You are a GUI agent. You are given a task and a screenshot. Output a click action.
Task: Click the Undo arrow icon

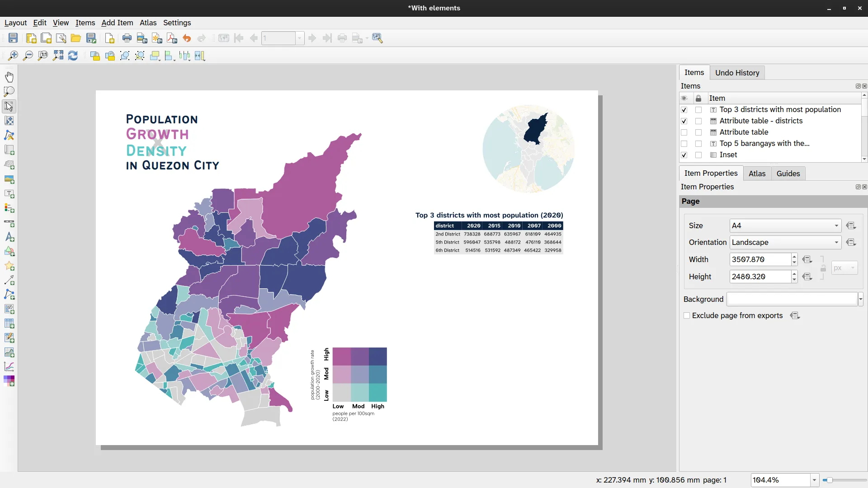[187, 38]
